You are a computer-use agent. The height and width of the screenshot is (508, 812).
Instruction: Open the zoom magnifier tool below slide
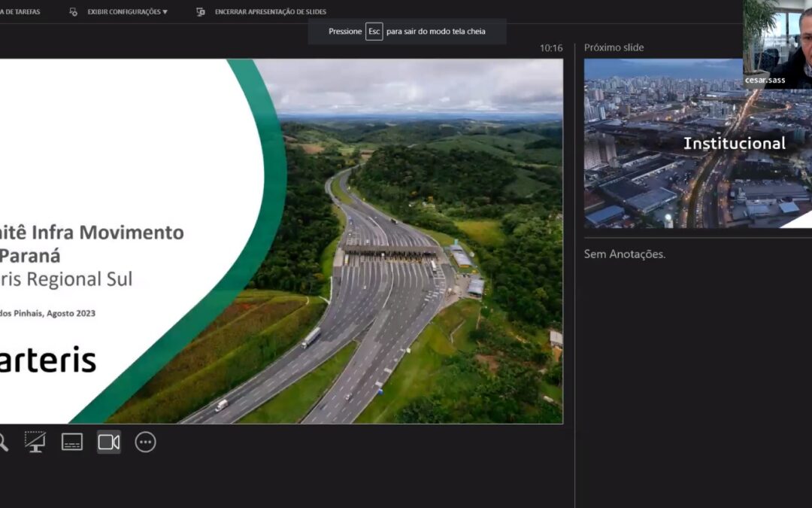[x=3, y=443]
